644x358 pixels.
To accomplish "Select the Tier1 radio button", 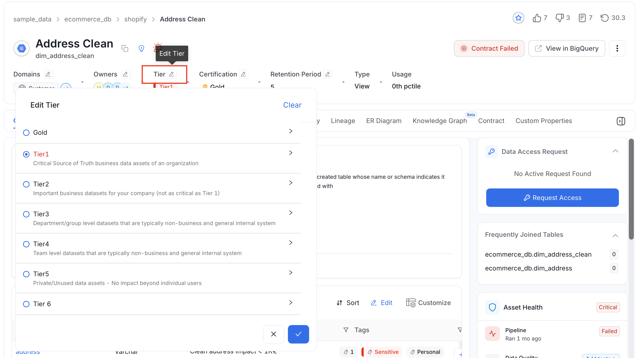I will tap(26, 155).
